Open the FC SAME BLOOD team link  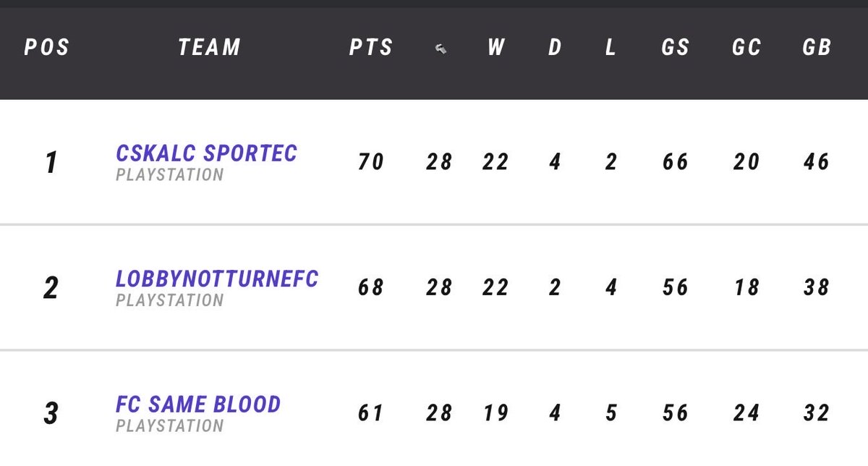click(x=198, y=404)
